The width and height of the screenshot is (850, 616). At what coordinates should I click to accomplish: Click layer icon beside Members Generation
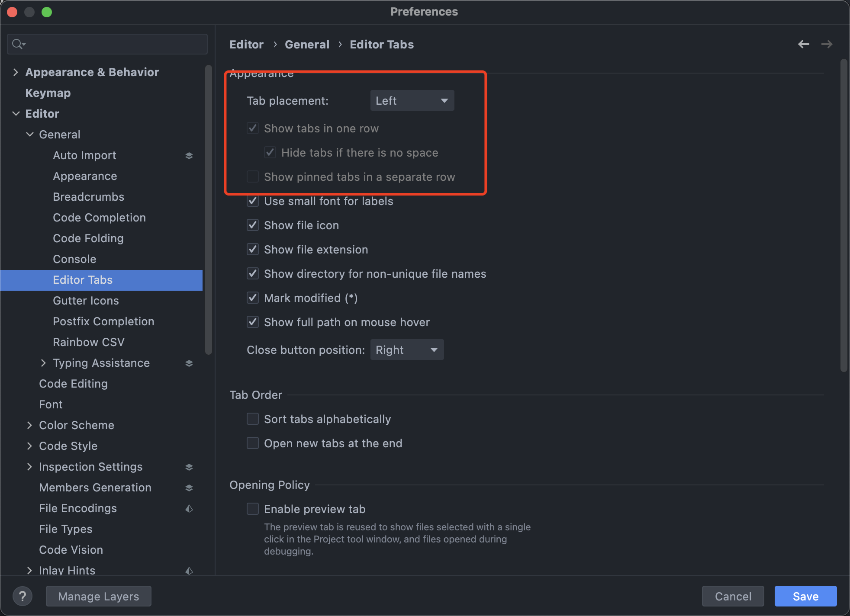189,488
